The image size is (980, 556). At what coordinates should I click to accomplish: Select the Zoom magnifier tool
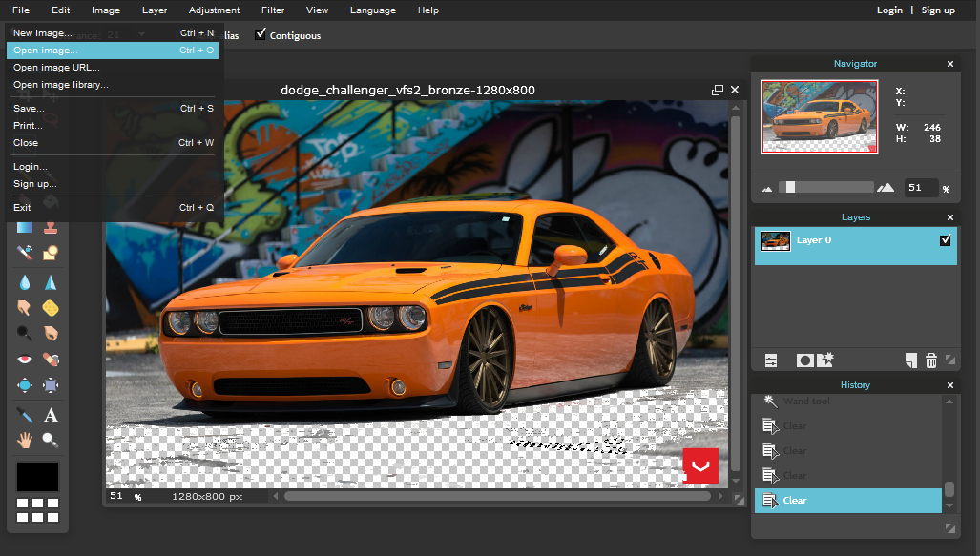point(51,441)
